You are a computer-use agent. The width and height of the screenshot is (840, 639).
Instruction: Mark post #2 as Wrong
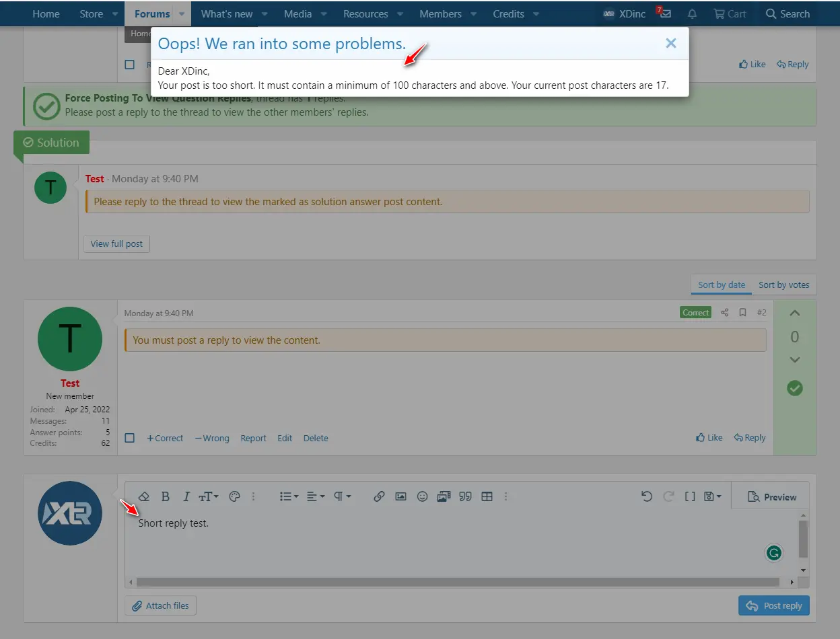click(212, 438)
